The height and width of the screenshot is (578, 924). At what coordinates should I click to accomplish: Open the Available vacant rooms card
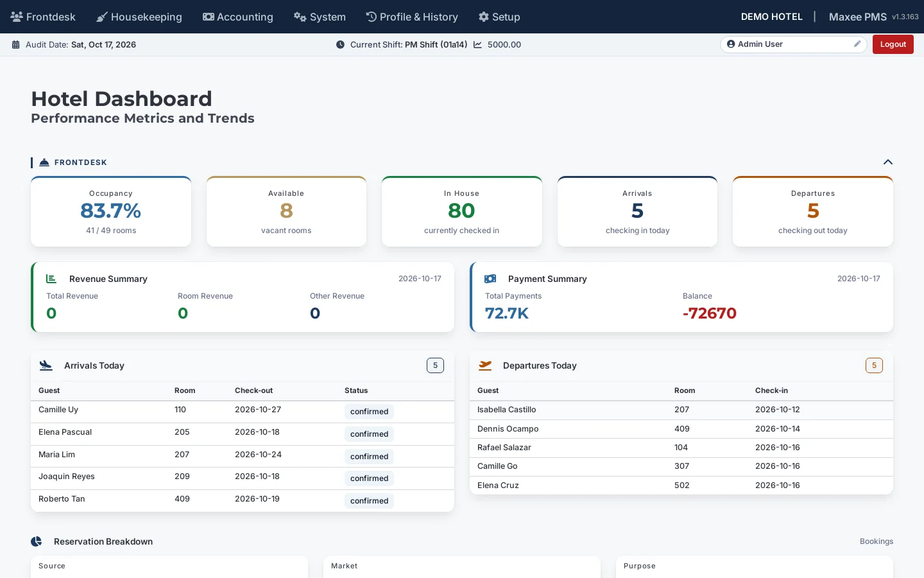click(286, 211)
